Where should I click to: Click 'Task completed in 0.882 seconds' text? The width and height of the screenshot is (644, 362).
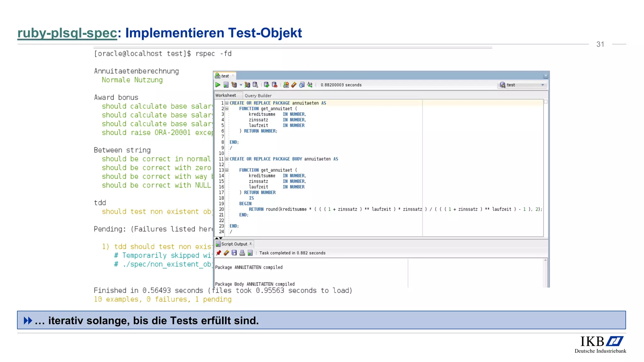(292, 253)
